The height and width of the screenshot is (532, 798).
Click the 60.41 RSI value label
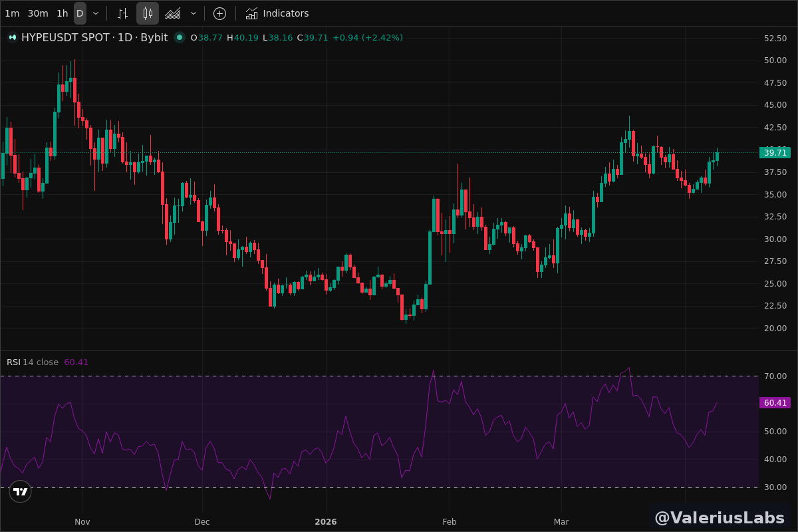[x=775, y=403]
